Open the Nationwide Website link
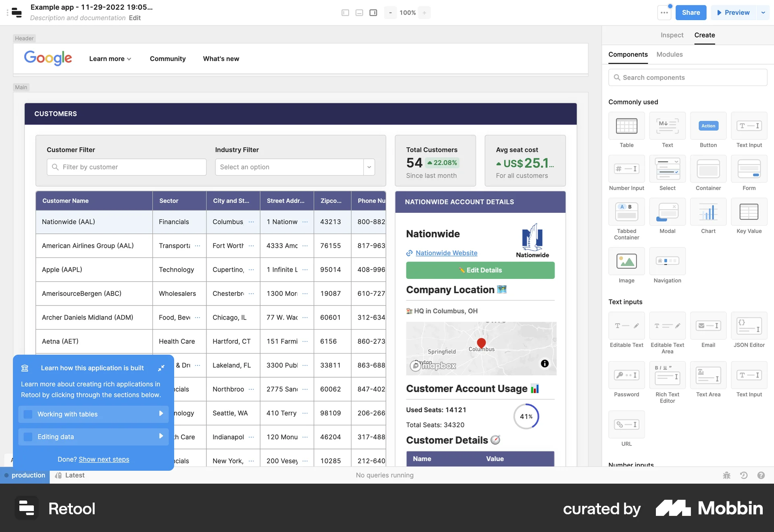 coord(446,253)
